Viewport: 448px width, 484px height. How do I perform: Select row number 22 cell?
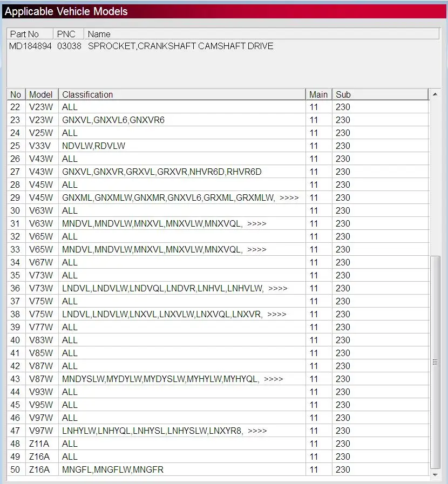(15, 107)
